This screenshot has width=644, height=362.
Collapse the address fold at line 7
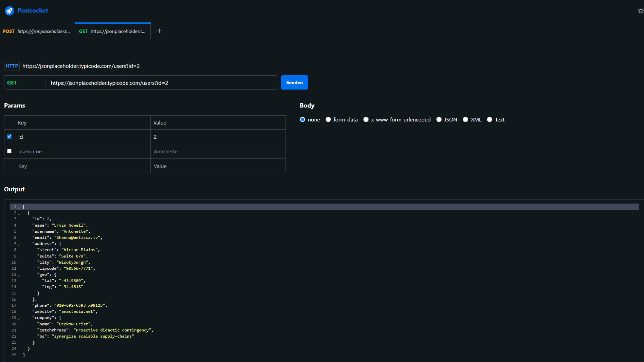(19, 245)
